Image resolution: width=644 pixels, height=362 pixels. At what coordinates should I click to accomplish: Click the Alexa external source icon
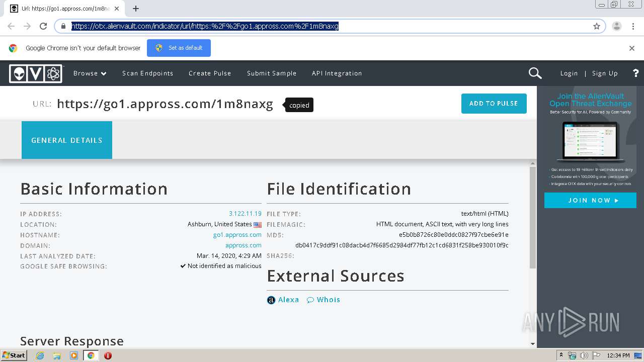coord(271,300)
